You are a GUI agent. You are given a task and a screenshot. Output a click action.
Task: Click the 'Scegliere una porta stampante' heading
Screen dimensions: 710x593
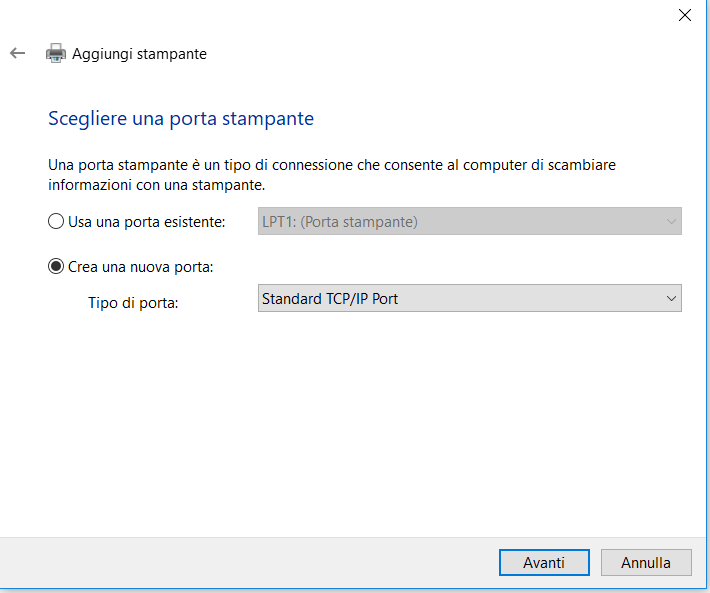coord(181,119)
